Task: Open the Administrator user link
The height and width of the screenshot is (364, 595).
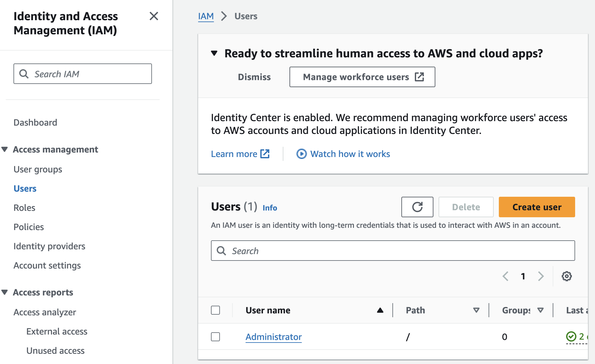Action: 273,337
